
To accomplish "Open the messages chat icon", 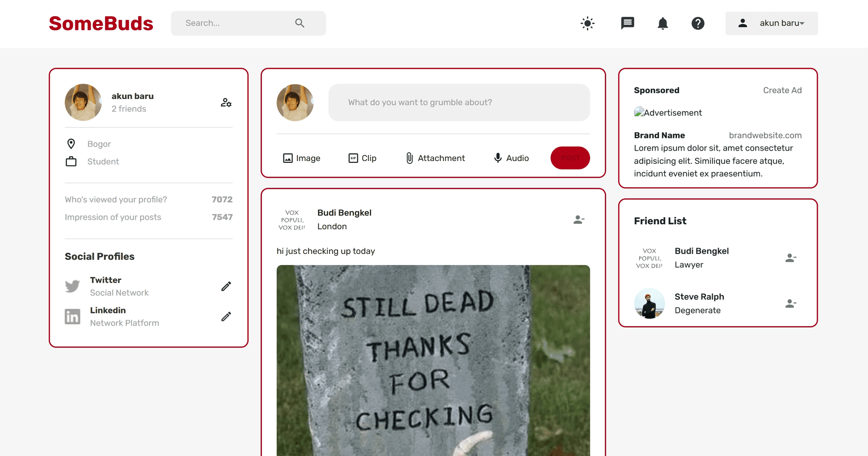I will coord(627,23).
